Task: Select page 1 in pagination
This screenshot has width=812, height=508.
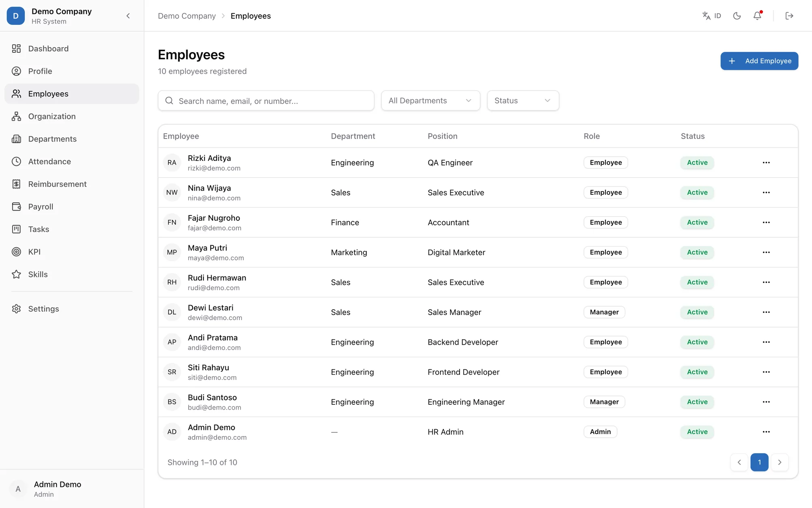Action: 759,462
